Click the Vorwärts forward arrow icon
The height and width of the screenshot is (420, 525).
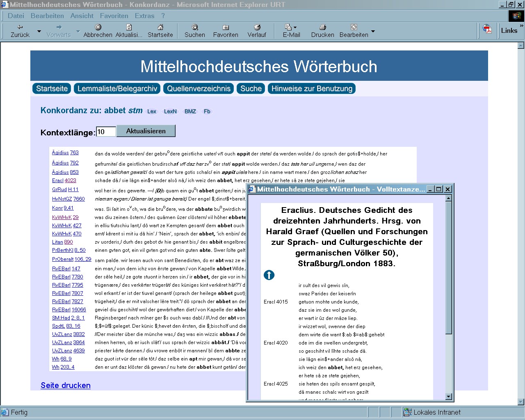[x=58, y=27]
